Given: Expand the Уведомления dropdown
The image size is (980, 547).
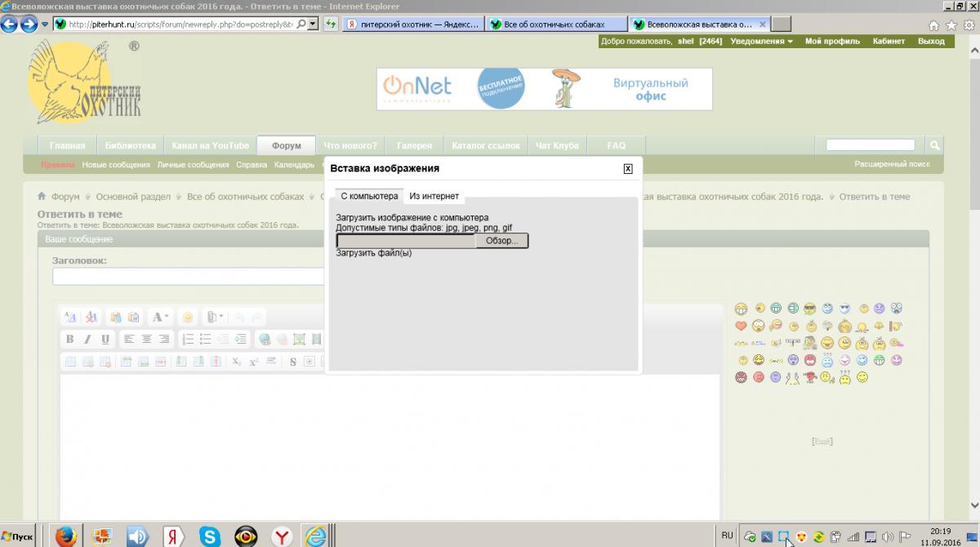Looking at the screenshot, I should 761,41.
